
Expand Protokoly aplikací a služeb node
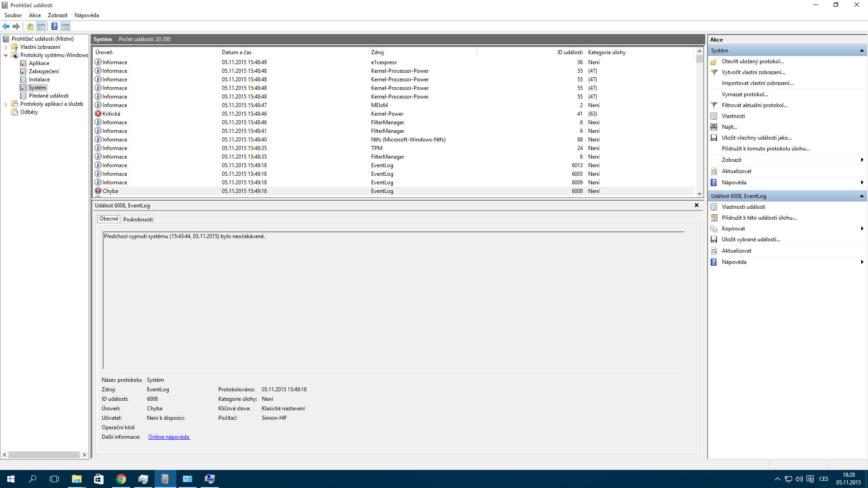pos(5,104)
